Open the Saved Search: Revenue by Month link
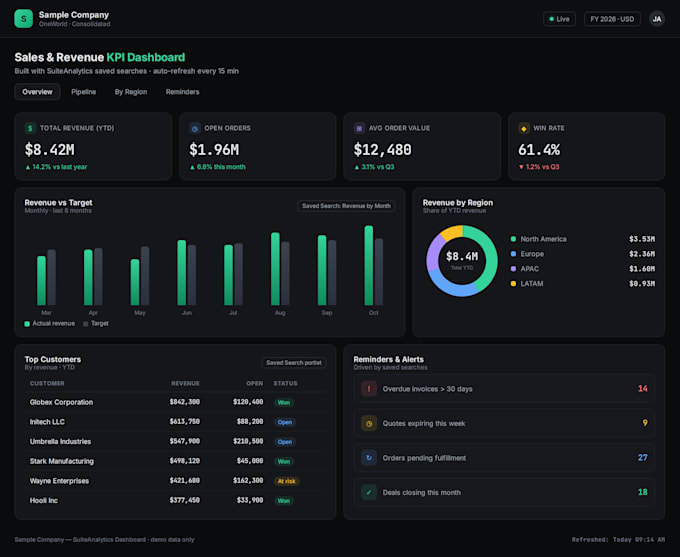Viewport: 680px width, 557px height. pyautogui.click(x=346, y=206)
